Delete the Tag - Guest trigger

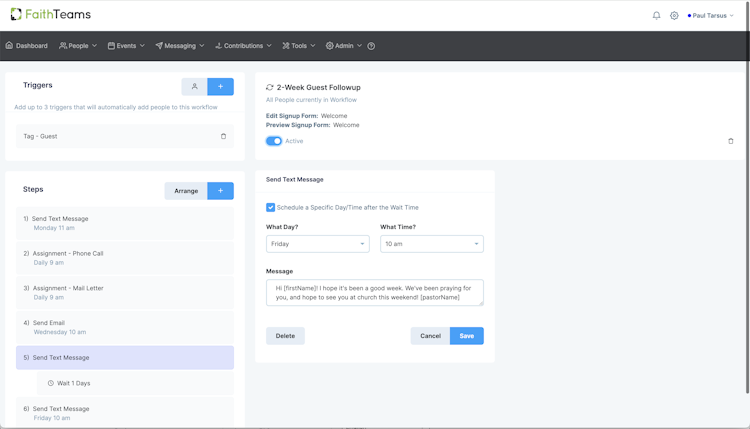[223, 136]
